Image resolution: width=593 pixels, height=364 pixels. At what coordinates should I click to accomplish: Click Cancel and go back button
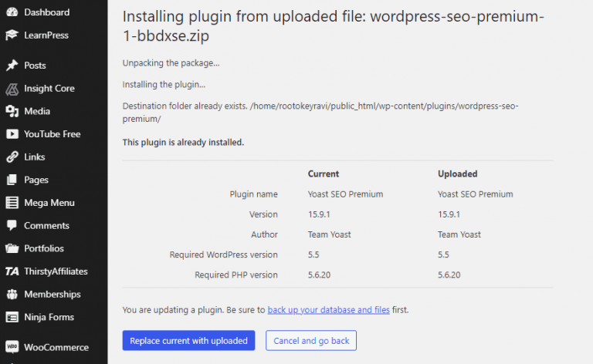[311, 341]
